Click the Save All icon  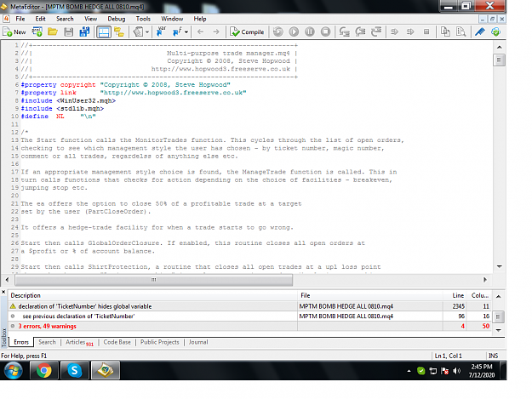point(84,31)
